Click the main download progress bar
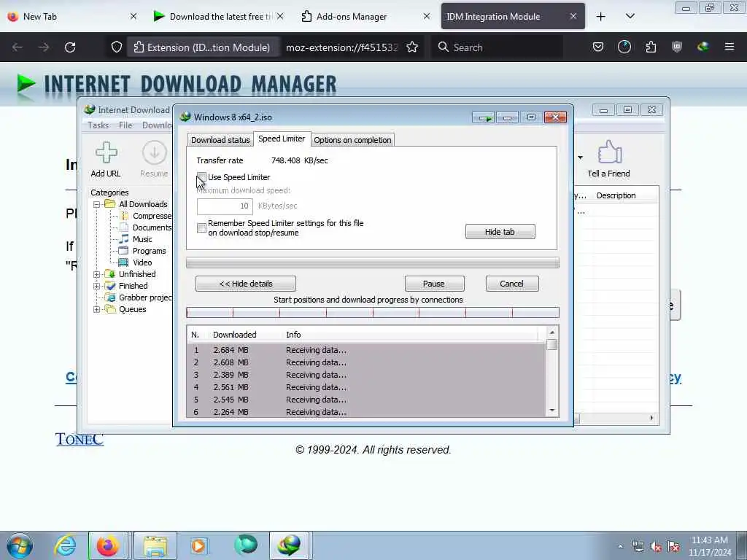This screenshot has height=560, width=747. [x=373, y=262]
